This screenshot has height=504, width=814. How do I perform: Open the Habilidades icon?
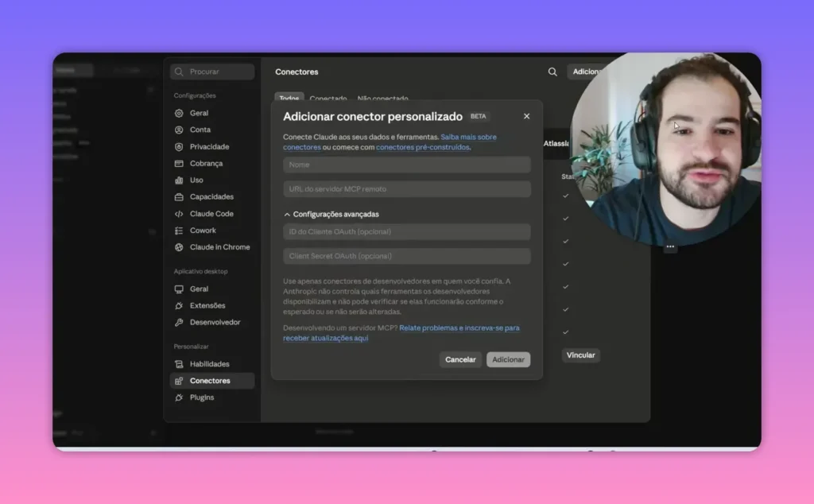(x=179, y=364)
